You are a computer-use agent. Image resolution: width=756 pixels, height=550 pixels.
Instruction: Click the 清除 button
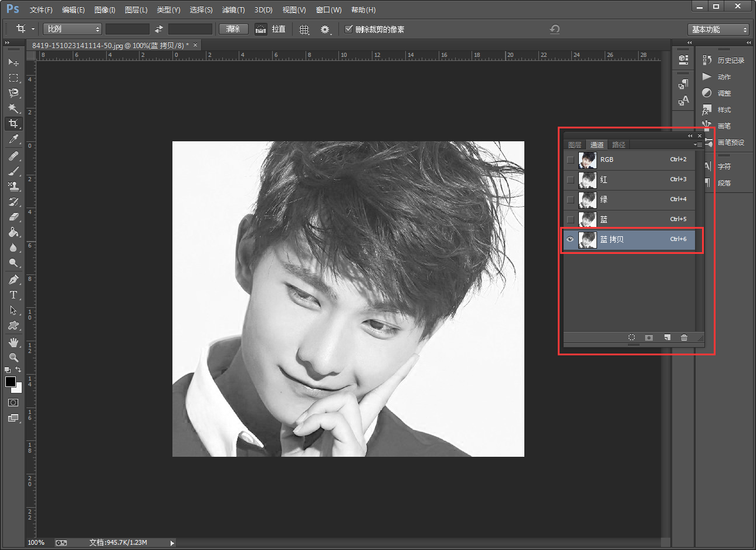click(x=233, y=29)
